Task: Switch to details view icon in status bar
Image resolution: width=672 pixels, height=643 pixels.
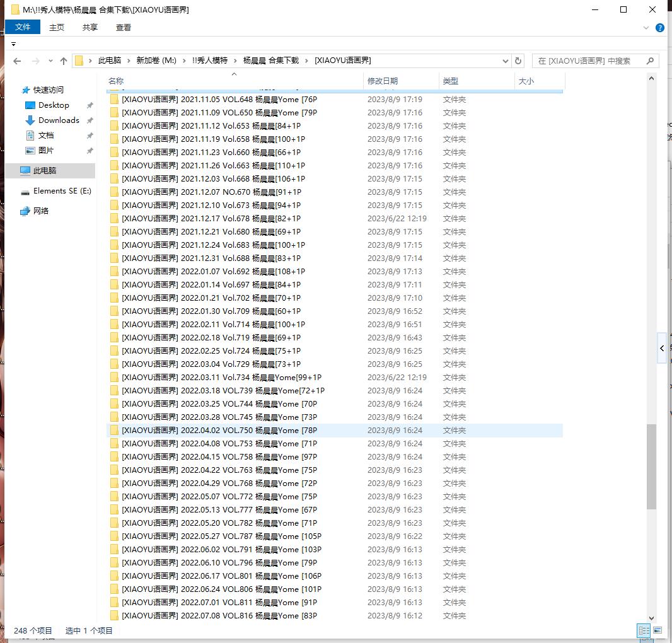Action: pos(644,630)
